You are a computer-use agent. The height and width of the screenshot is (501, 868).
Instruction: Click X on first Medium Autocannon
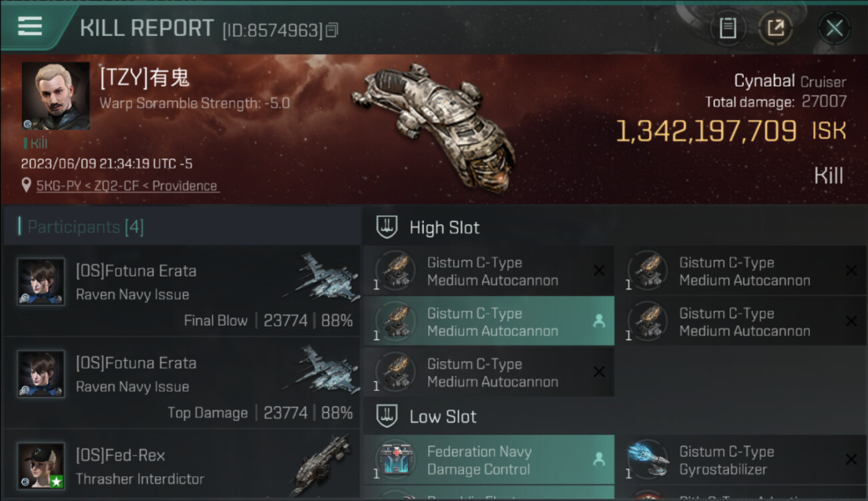pos(599,271)
